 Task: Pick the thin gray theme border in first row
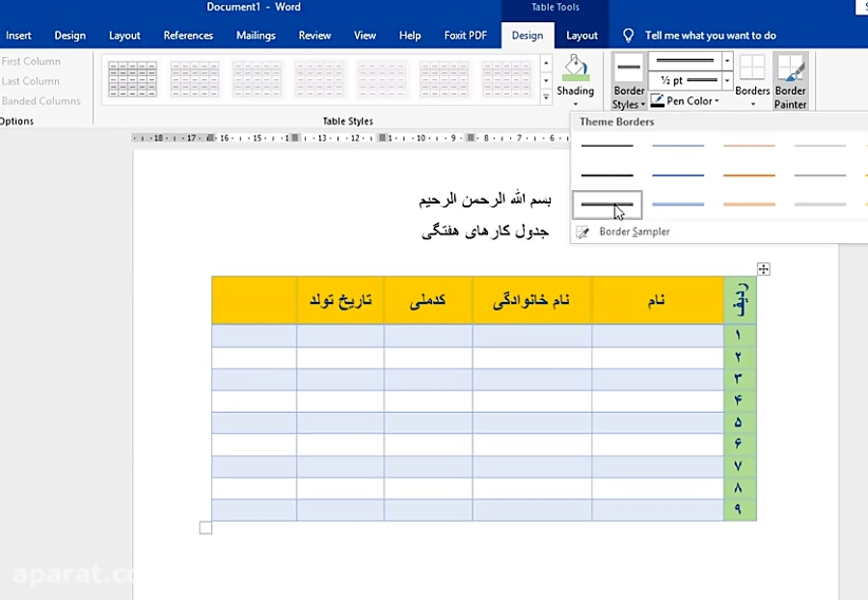[x=820, y=146]
